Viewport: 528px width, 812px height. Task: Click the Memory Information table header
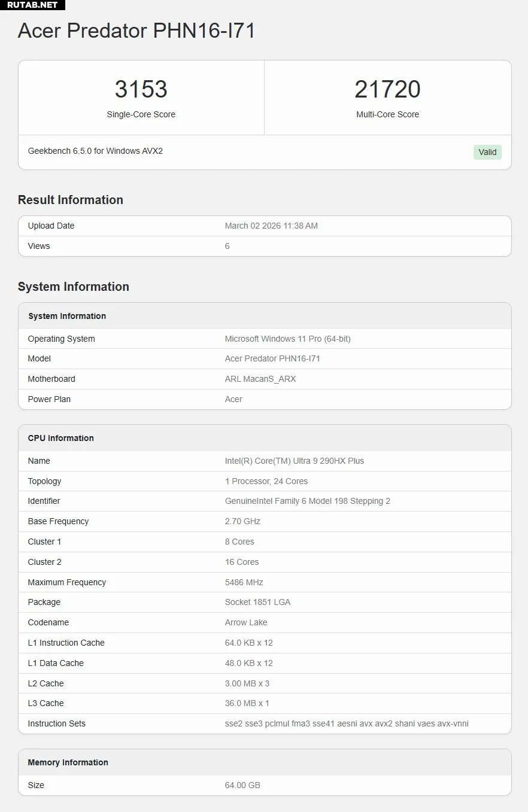click(x=68, y=762)
